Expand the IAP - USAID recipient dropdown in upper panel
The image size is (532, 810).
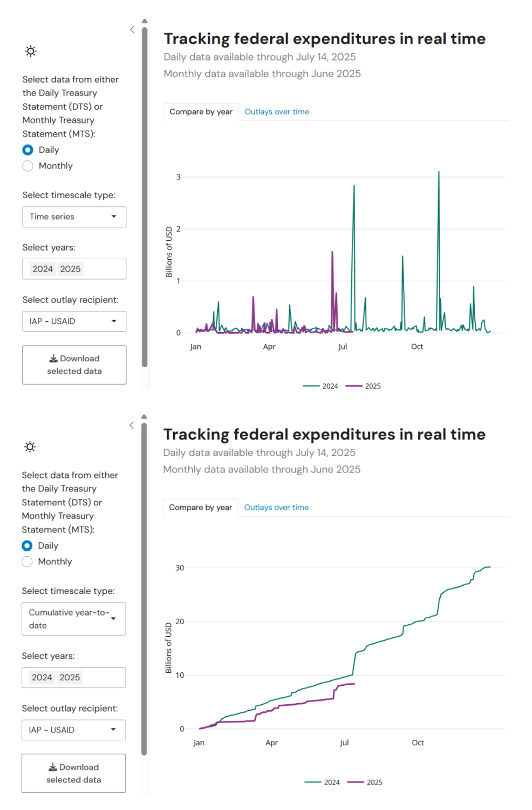(74, 321)
